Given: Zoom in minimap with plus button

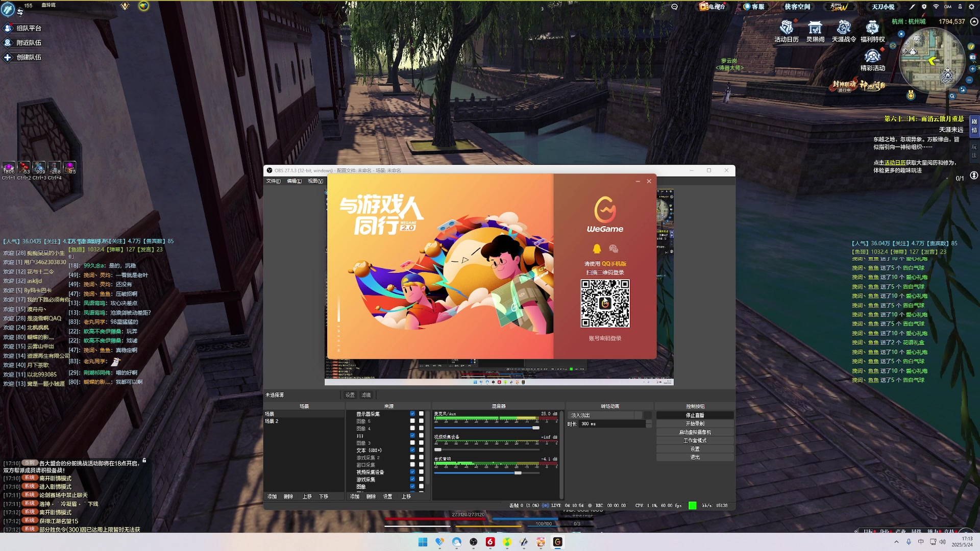Looking at the screenshot, I should pyautogui.click(x=972, y=68).
